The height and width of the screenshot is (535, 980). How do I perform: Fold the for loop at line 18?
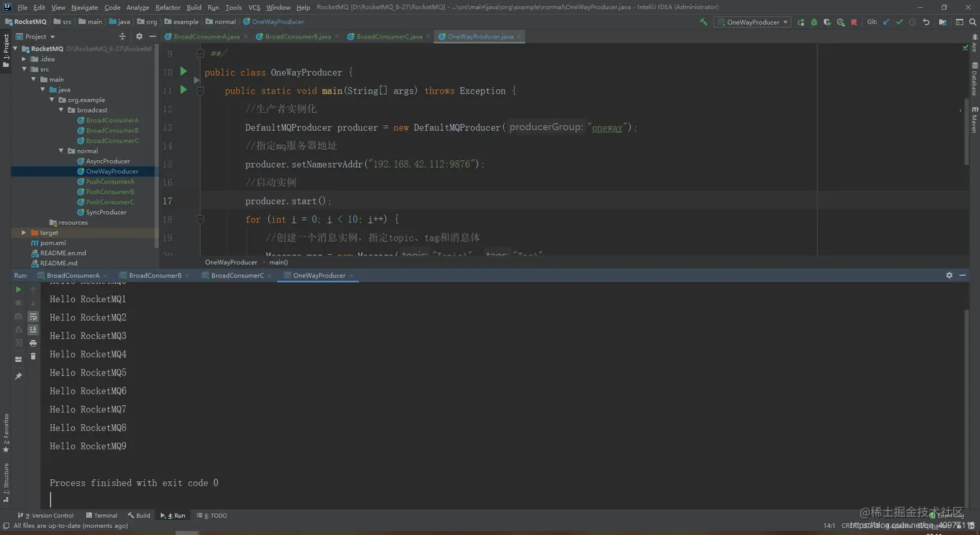tap(200, 219)
